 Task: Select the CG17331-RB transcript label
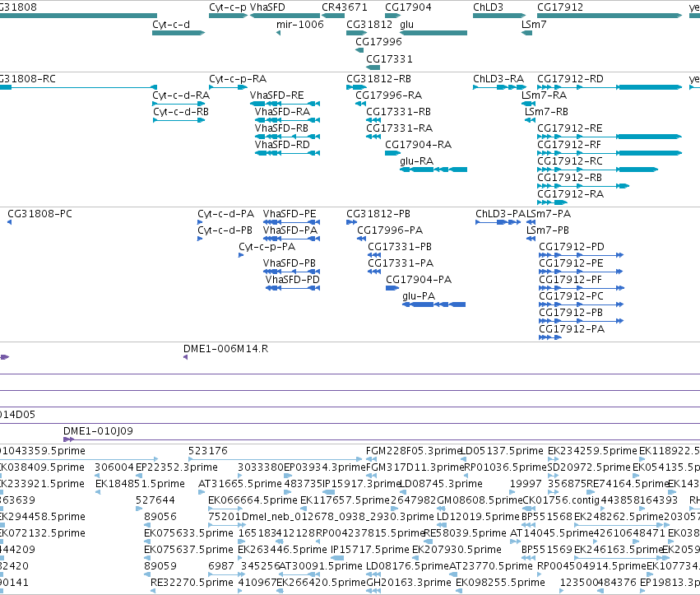click(x=399, y=112)
